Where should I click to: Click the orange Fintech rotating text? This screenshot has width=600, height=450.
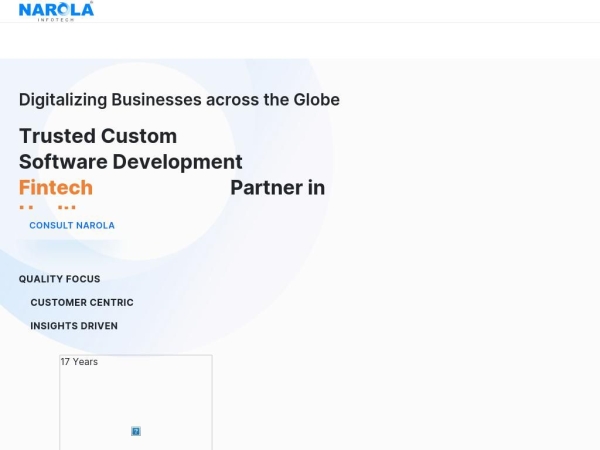(56, 187)
